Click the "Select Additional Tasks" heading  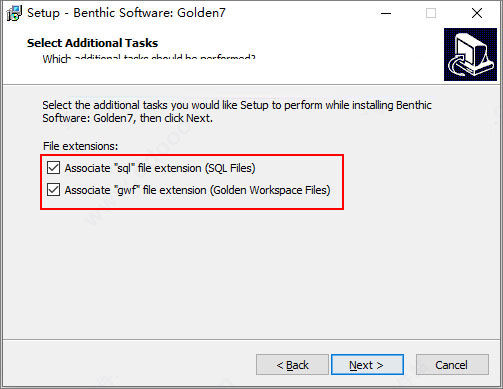pos(92,43)
